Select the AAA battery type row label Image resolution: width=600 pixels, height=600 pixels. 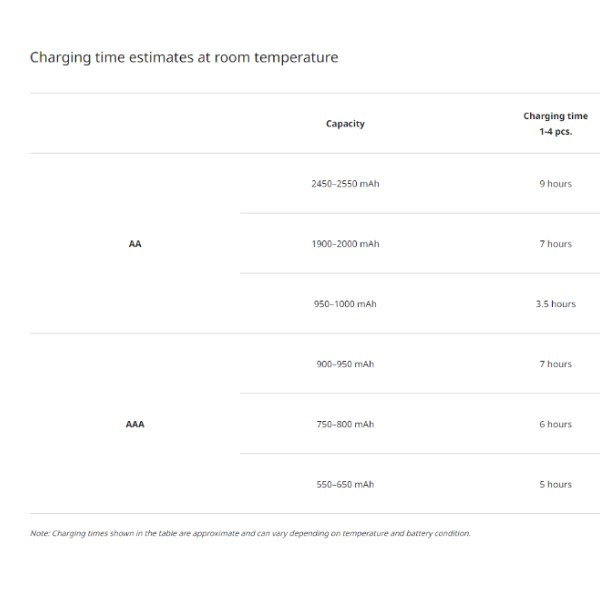point(135,424)
